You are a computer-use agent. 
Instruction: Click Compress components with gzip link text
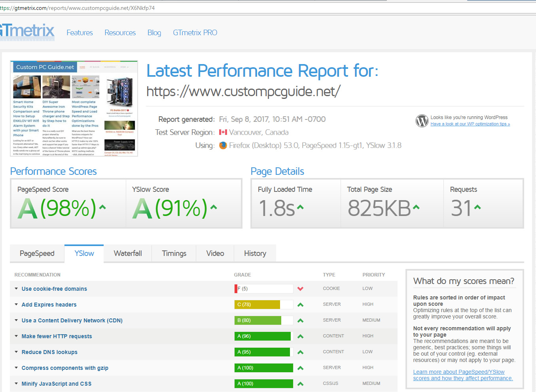[x=65, y=368]
